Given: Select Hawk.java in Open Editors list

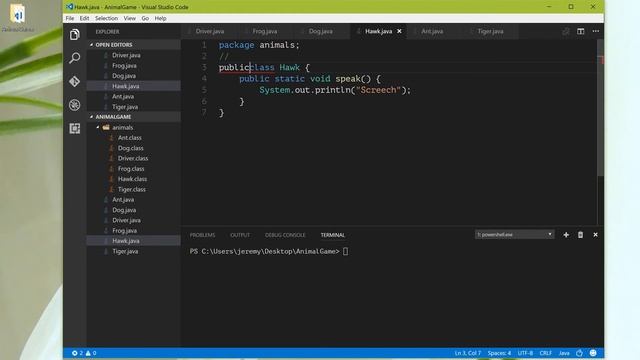Looking at the screenshot, I should pos(133,86).
